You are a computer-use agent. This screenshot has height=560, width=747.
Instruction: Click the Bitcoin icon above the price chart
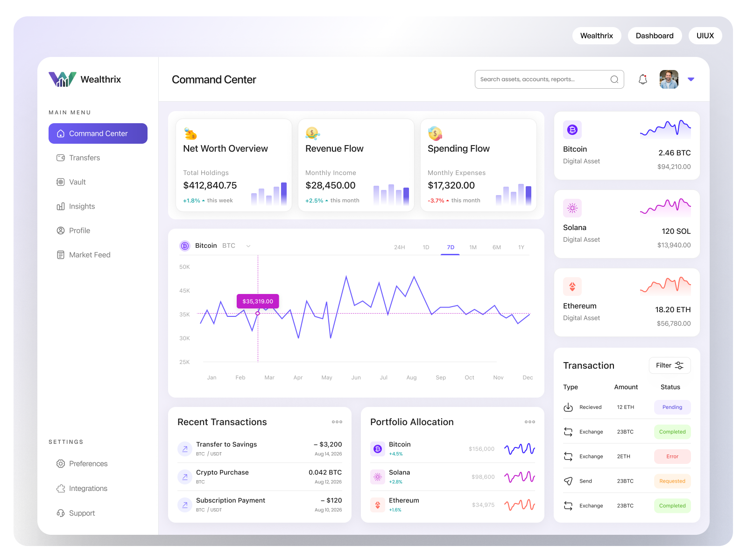(185, 245)
